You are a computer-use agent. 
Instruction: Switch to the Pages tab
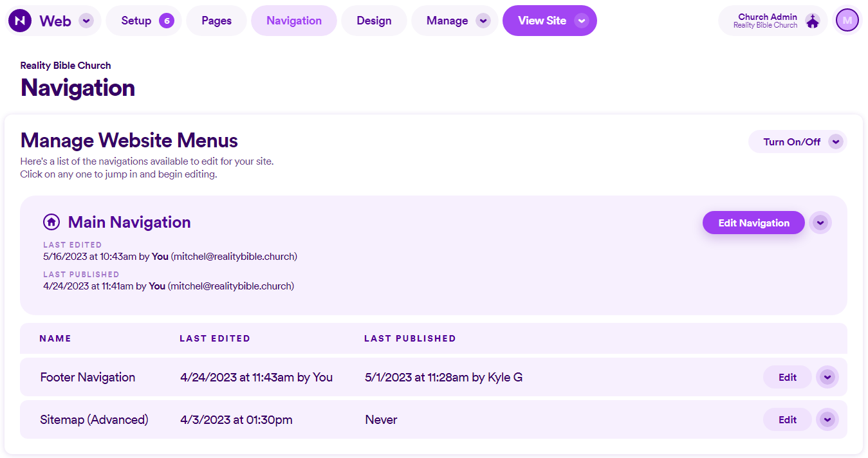(216, 20)
